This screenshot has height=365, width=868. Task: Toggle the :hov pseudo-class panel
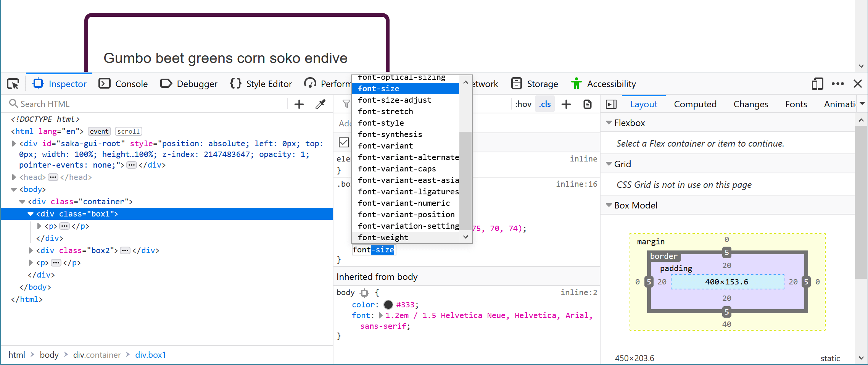523,103
